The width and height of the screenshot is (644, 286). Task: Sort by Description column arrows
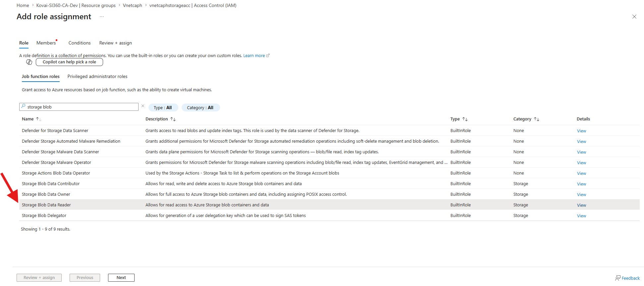[x=173, y=119]
